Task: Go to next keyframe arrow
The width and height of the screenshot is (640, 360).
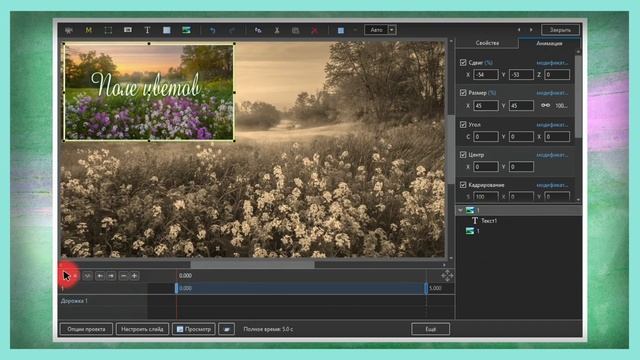Action: 111,276
